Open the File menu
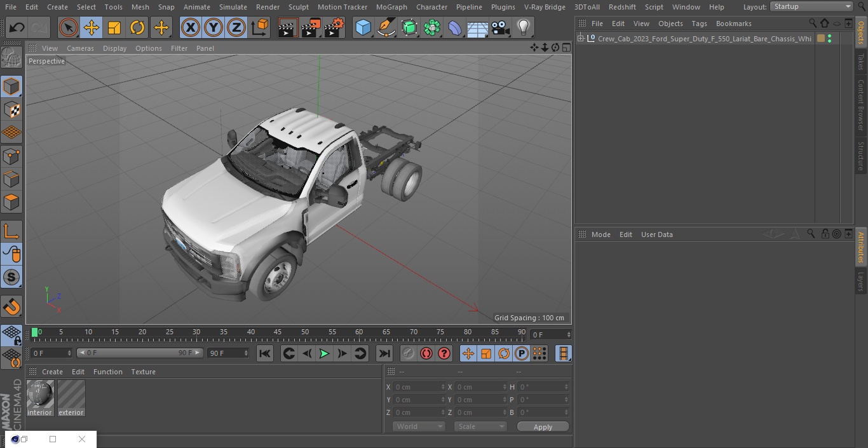This screenshot has width=868, height=448. tap(11, 7)
